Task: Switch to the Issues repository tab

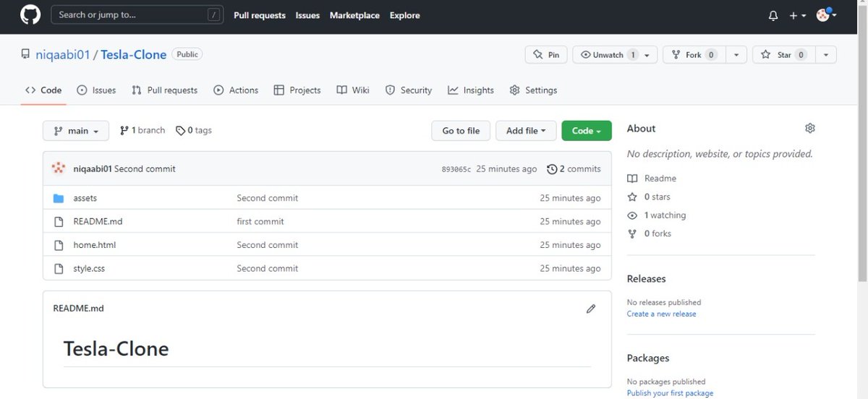Action: point(96,90)
